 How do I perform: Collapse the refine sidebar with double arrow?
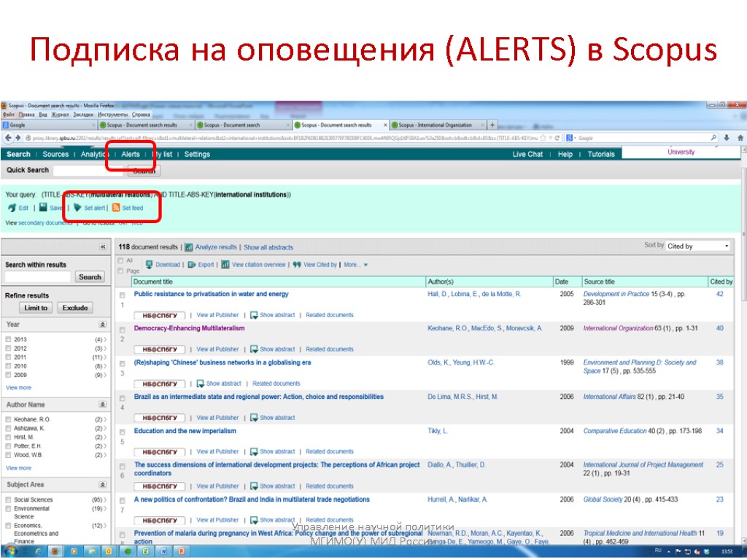pos(102,246)
